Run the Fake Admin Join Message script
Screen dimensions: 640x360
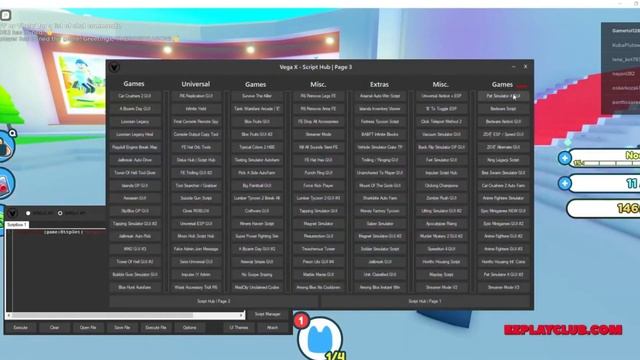tap(196, 249)
